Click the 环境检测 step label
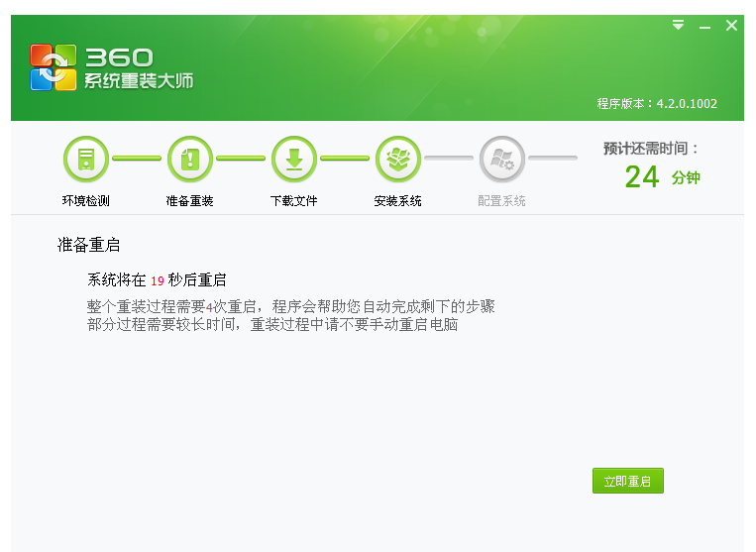The height and width of the screenshot is (552, 756). (86, 201)
